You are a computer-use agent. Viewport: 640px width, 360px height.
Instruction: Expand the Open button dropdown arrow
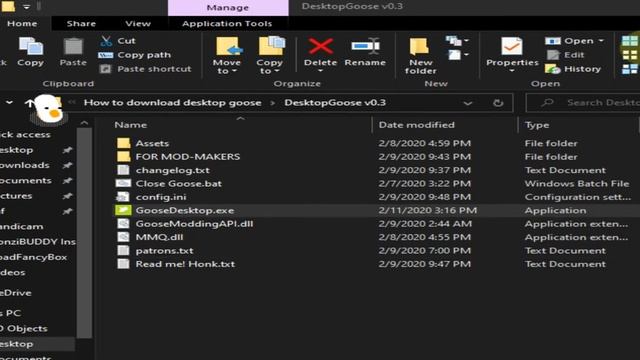pos(601,41)
